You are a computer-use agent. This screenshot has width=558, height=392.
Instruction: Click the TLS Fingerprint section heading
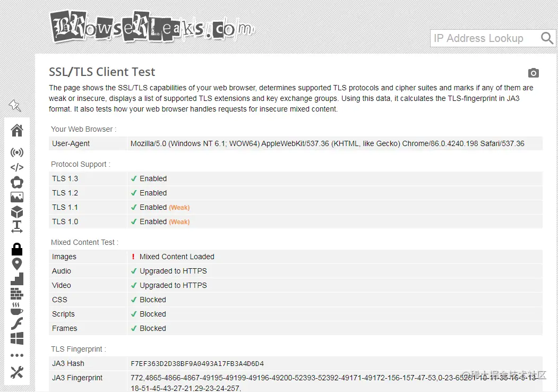pos(79,350)
